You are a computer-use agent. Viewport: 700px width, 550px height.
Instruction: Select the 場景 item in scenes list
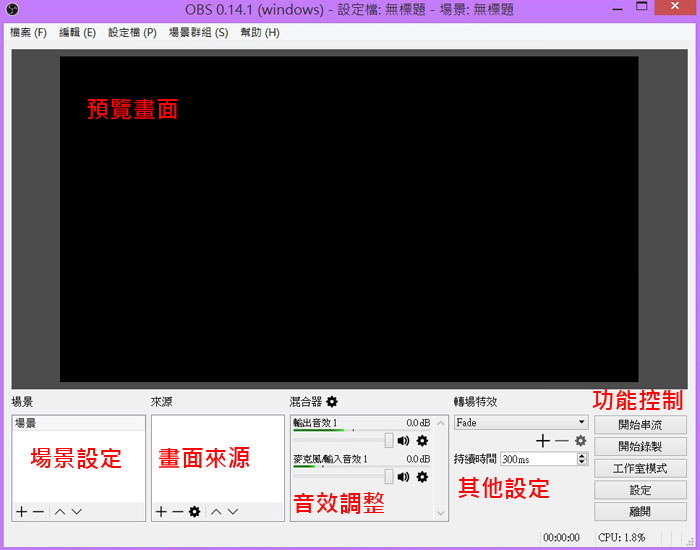point(79,423)
